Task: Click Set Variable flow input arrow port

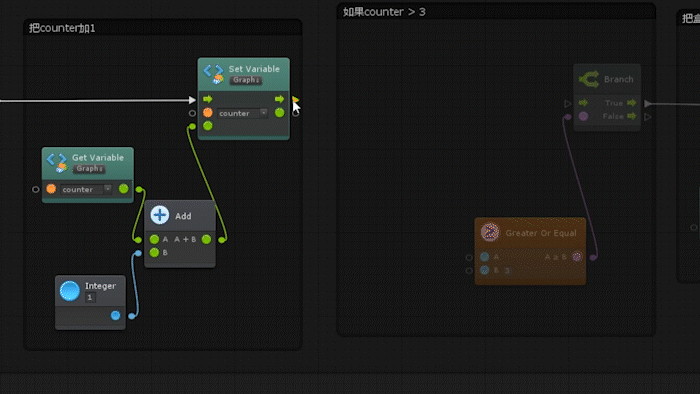Action: (208, 99)
